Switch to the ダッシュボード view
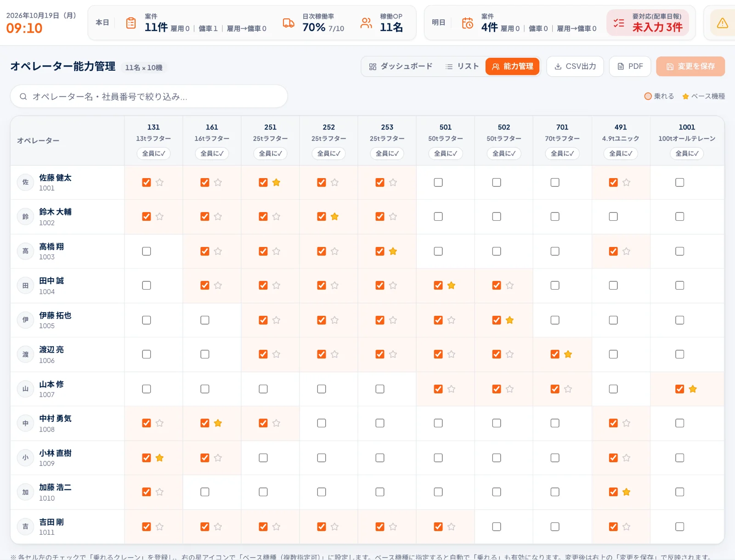This screenshot has height=560, width=735. [401, 67]
